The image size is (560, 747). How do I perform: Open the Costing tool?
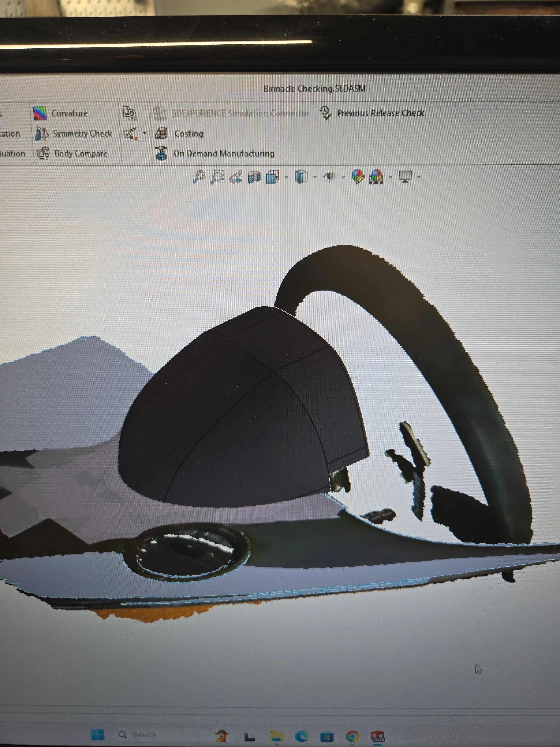[x=162, y=134]
